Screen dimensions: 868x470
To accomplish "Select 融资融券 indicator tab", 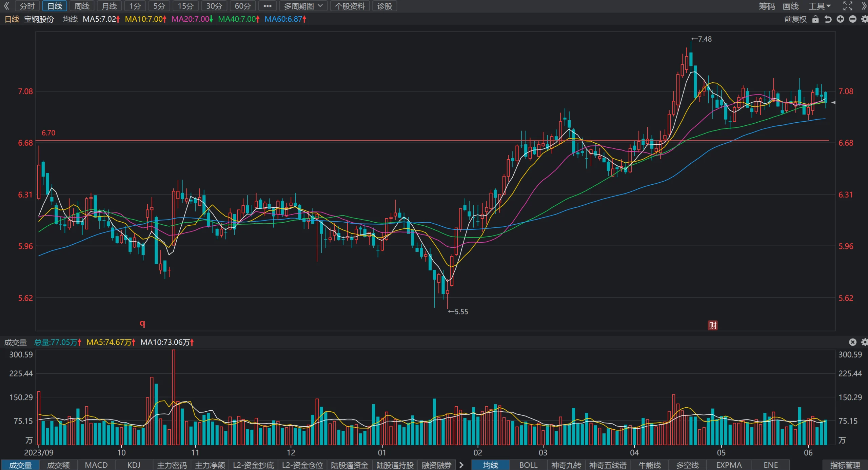I will [x=437, y=465].
